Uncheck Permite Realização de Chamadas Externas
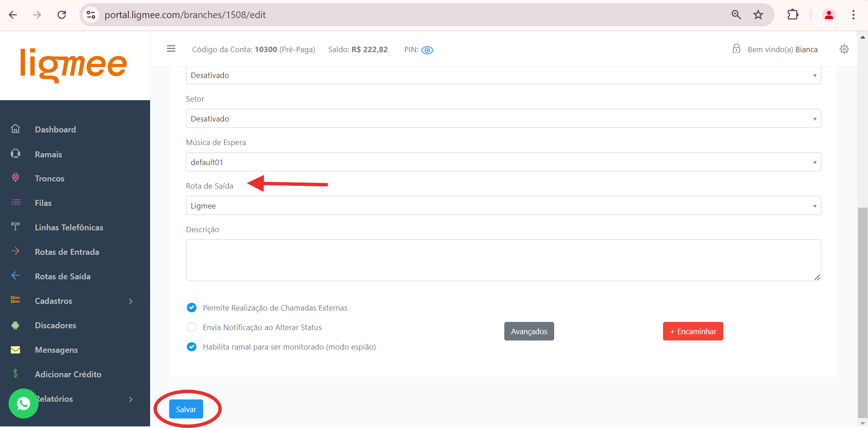868x428 pixels. pos(192,308)
